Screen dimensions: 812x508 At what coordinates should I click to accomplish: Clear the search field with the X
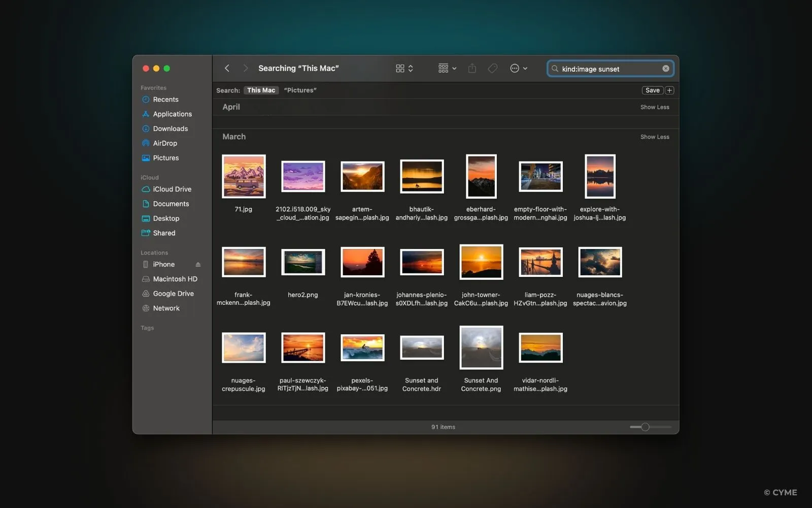coord(666,69)
